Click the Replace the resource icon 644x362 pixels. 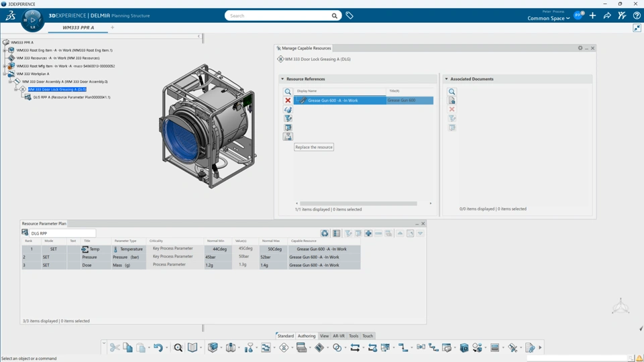(288, 137)
